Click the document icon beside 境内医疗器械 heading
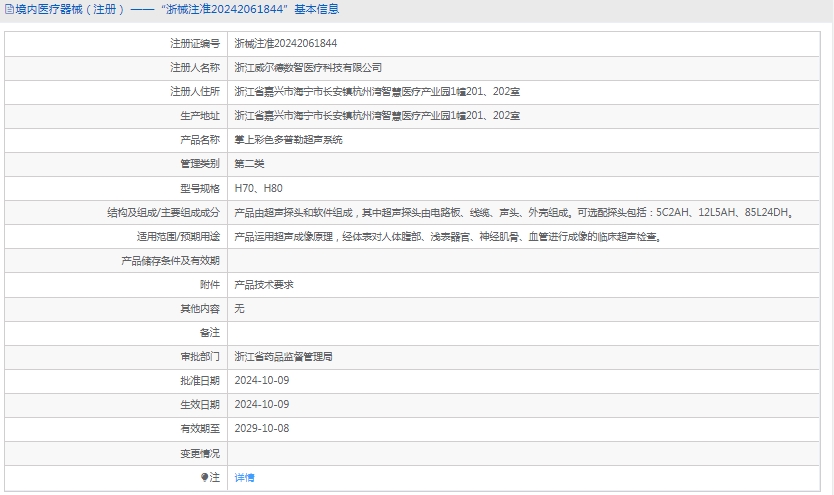This screenshot has width=834, height=495. pos(8,10)
